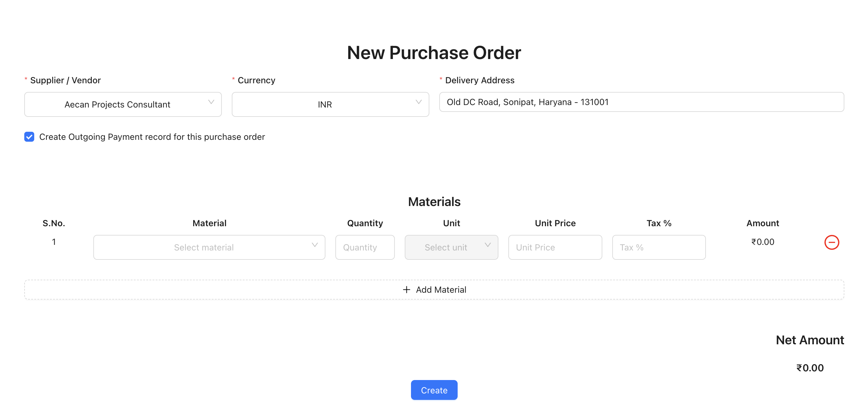The width and height of the screenshot is (868, 417).
Task: Click the New Purchase Order title
Action: click(434, 52)
